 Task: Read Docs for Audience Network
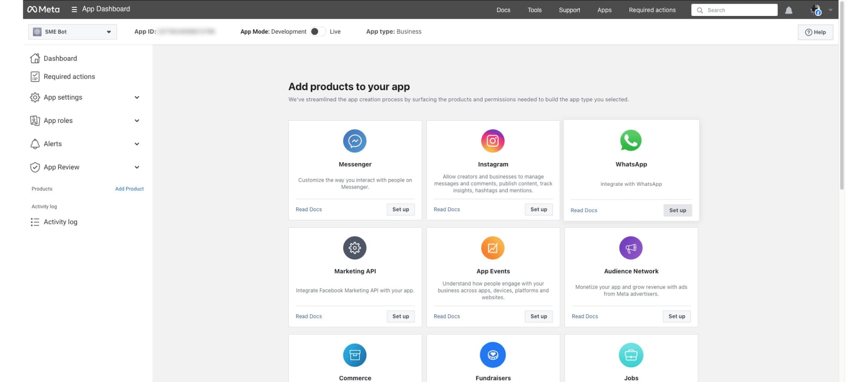click(585, 316)
